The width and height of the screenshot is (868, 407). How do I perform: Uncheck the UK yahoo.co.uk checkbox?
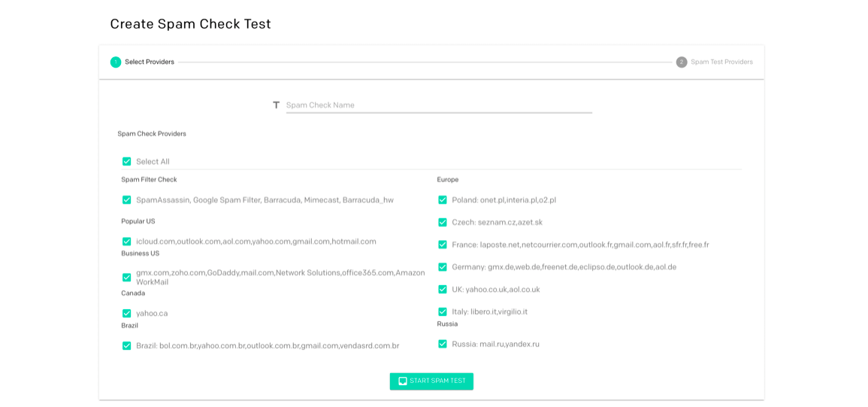(443, 290)
